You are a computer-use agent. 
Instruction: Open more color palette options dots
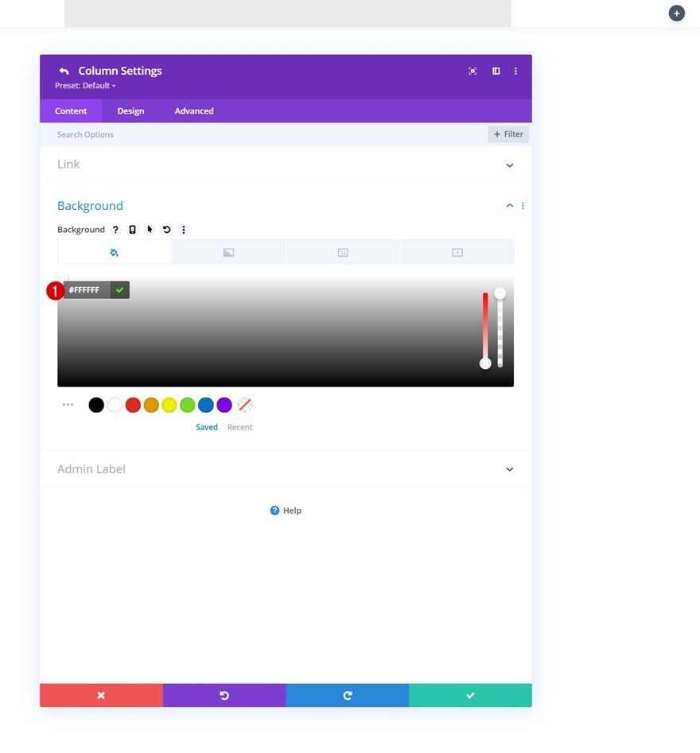pos(68,405)
